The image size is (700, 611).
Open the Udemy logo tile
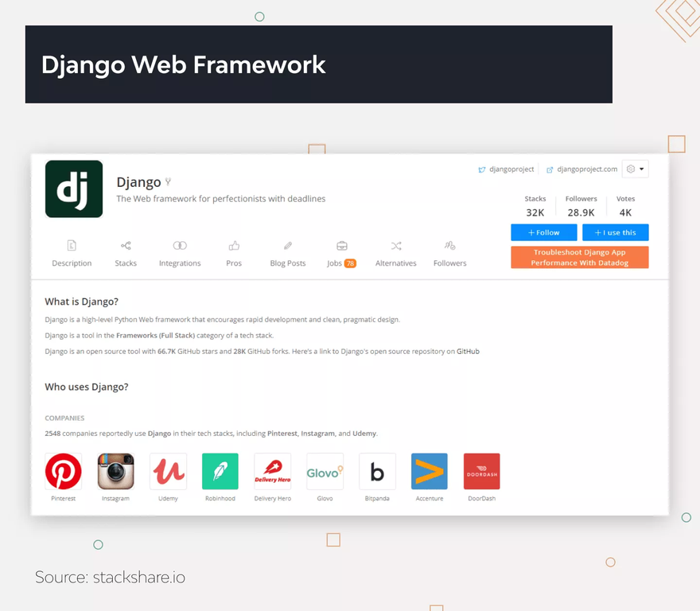point(168,472)
